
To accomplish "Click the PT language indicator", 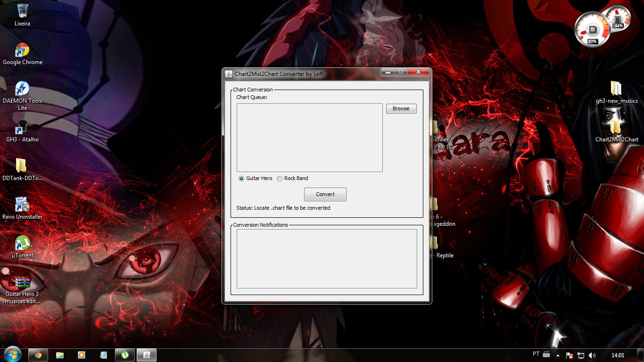I will (536, 354).
